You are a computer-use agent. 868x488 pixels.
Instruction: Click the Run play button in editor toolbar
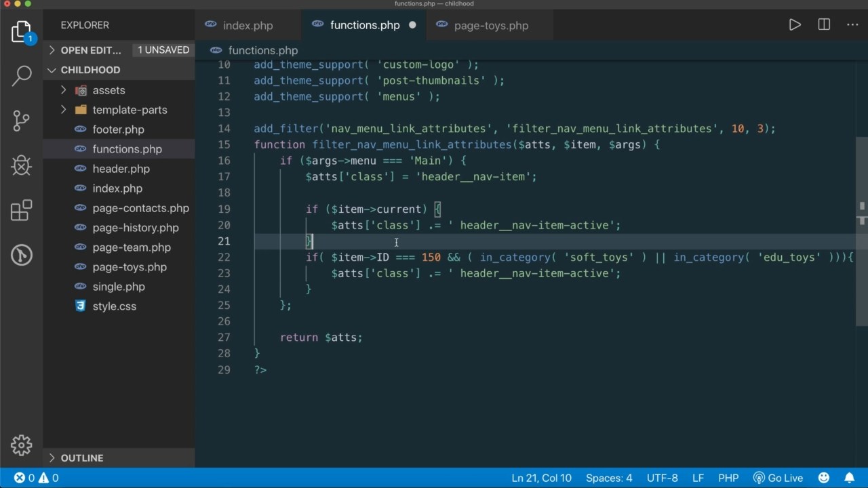pos(795,25)
